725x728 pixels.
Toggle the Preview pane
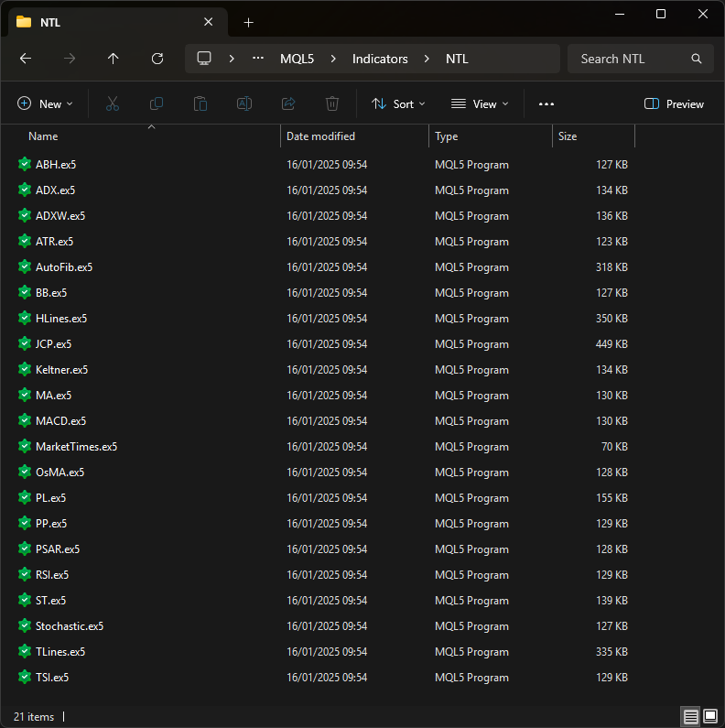[674, 104]
